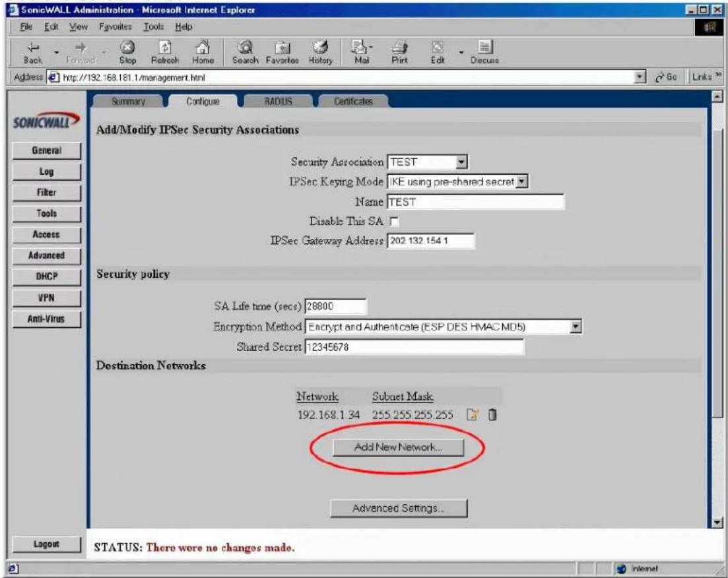Open Advanced Settings button

point(399,508)
